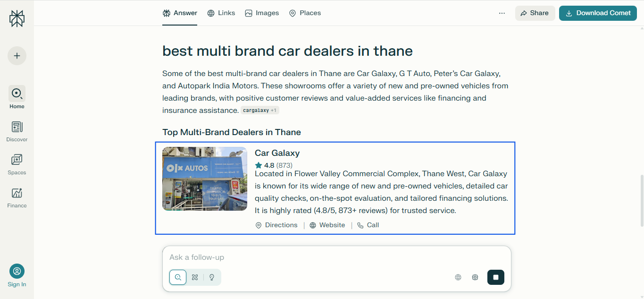Open the Perplexity home logo
This screenshot has height=299, width=644.
click(x=17, y=18)
